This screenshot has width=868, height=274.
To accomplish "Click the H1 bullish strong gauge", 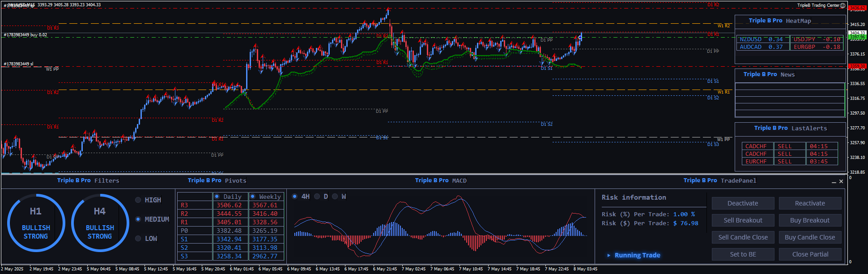I will [36, 223].
